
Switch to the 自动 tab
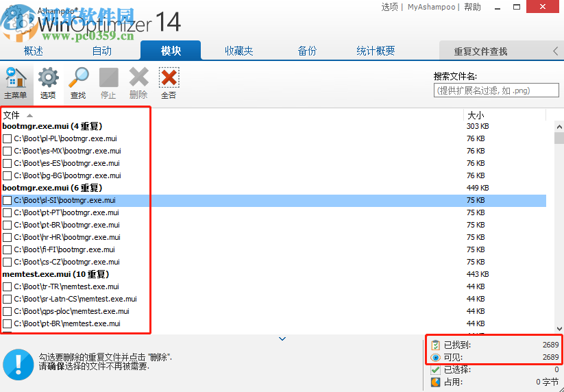click(x=102, y=51)
